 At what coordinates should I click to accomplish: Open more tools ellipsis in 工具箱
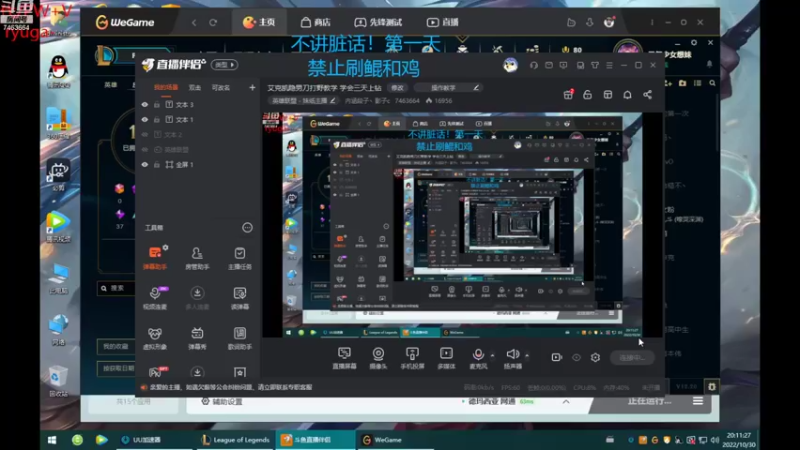pyautogui.click(x=247, y=228)
